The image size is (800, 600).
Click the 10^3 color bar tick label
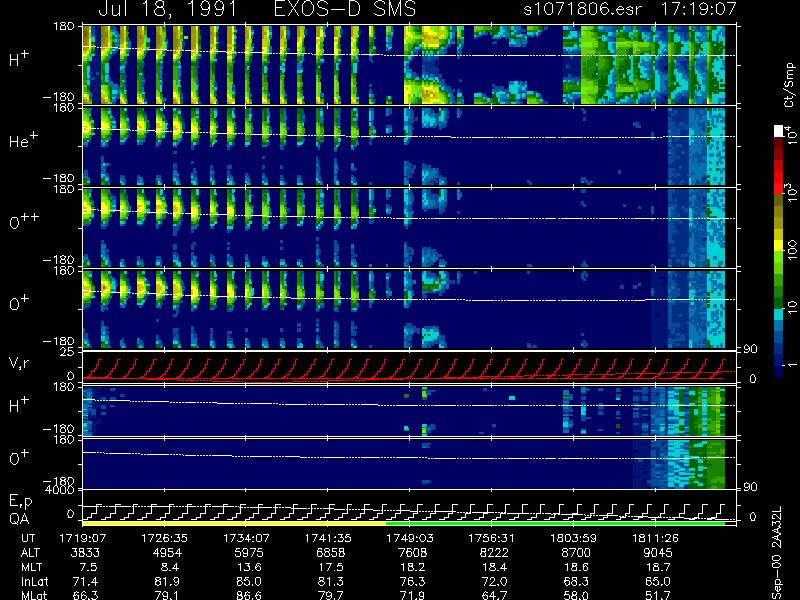(x=790, y=193)
